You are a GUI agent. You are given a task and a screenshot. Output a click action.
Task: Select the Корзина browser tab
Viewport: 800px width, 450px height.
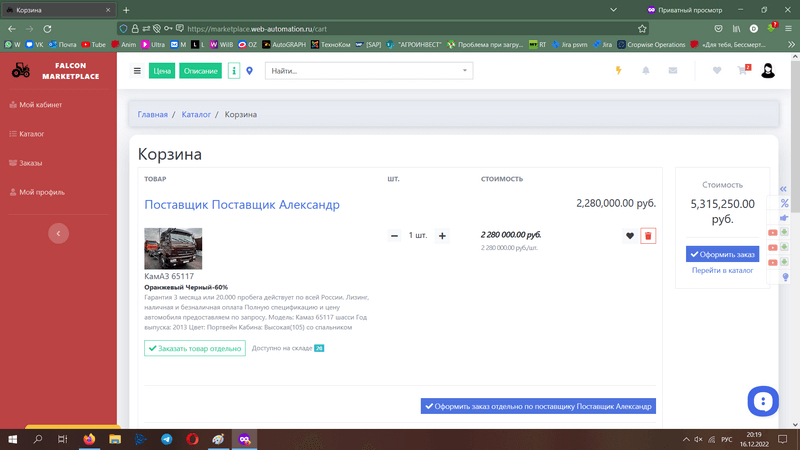58,10
